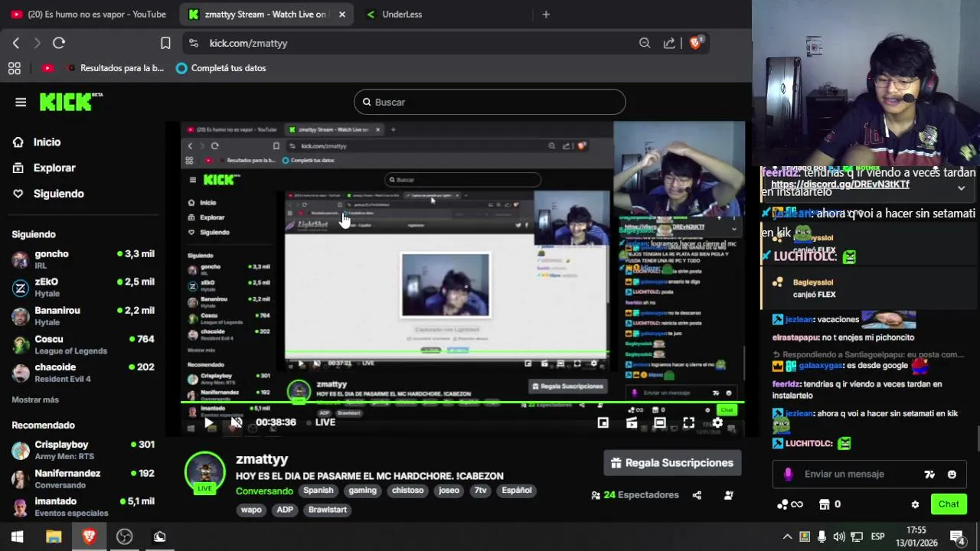Select the chistoso tag

(408, 491)
